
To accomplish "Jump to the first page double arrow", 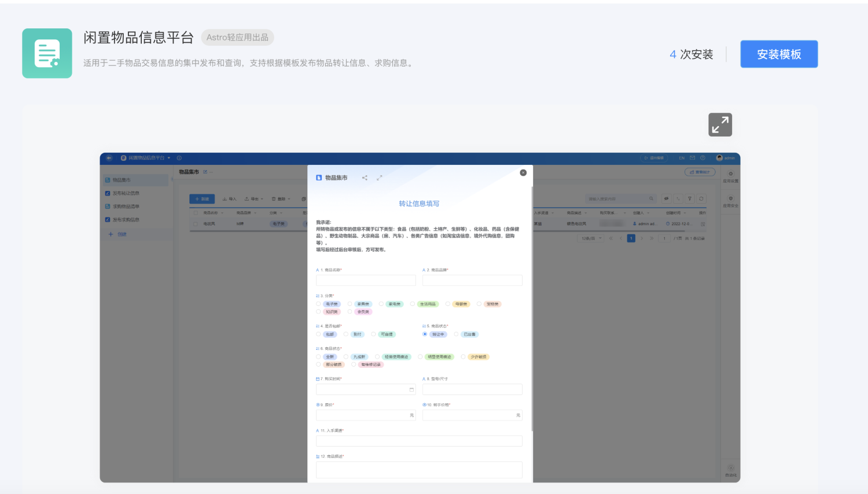I will click(610, 238).
